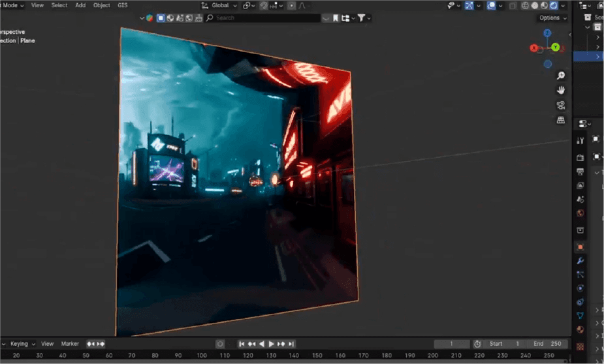Click the Start frame field
This screenshot has width=604, height=364.
point(503,344)
